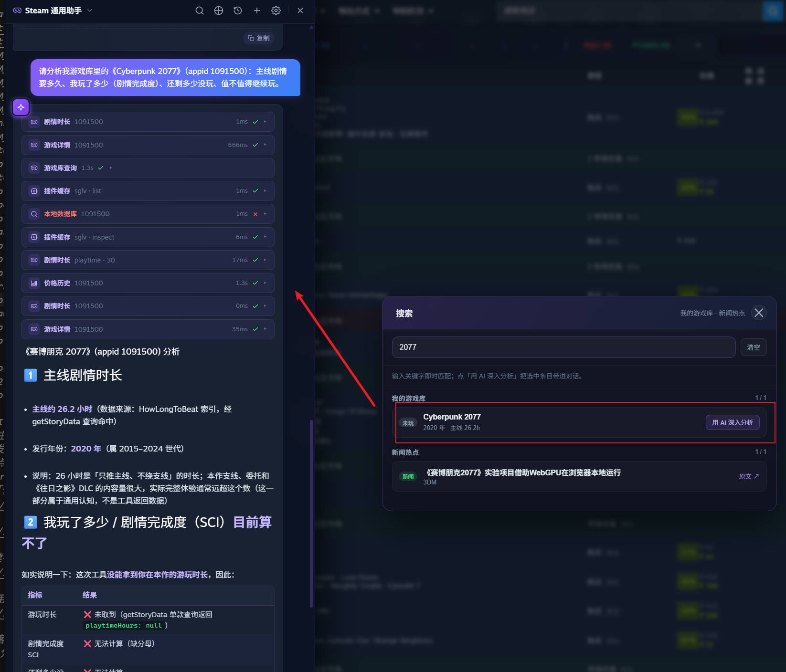Click 用 AI 深入分析 for Cyberpunk 2077
This screenshot has width=786, height=672.
pyautogui.click(x=733, y=422)
